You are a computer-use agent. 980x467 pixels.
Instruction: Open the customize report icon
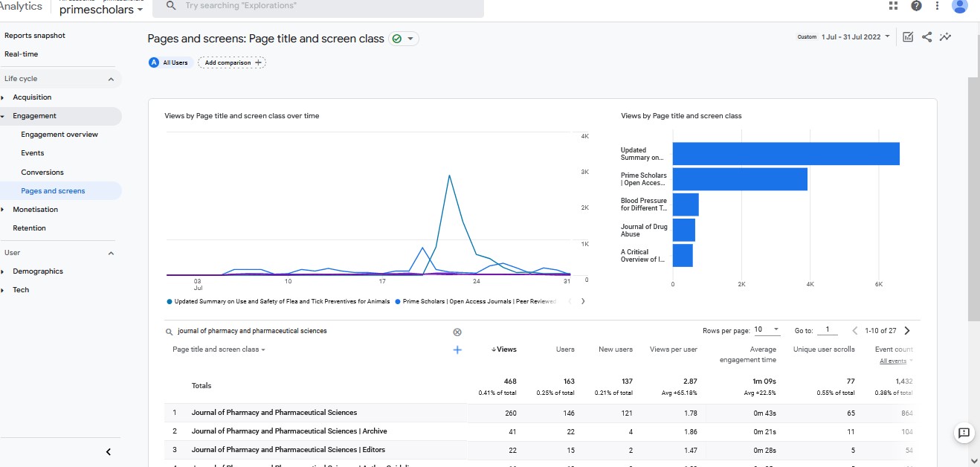click(x=908, y=37)
